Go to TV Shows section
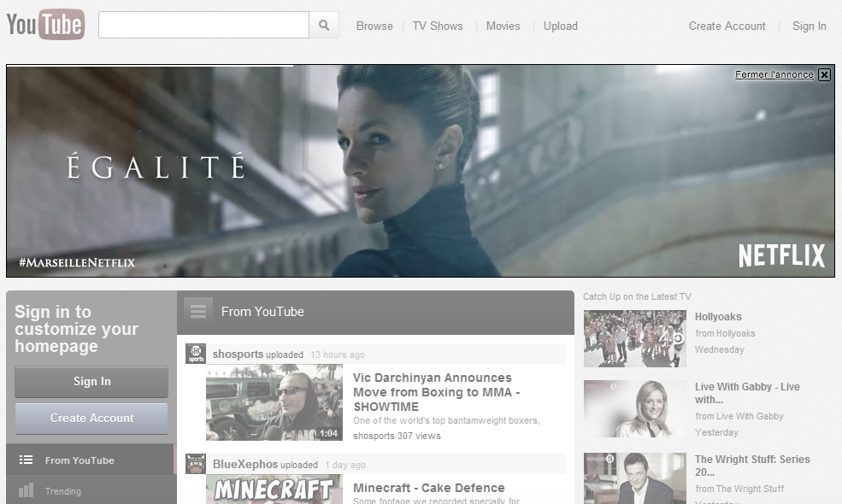Viewport: 842px width, 504px height. (x=437, y=26)
